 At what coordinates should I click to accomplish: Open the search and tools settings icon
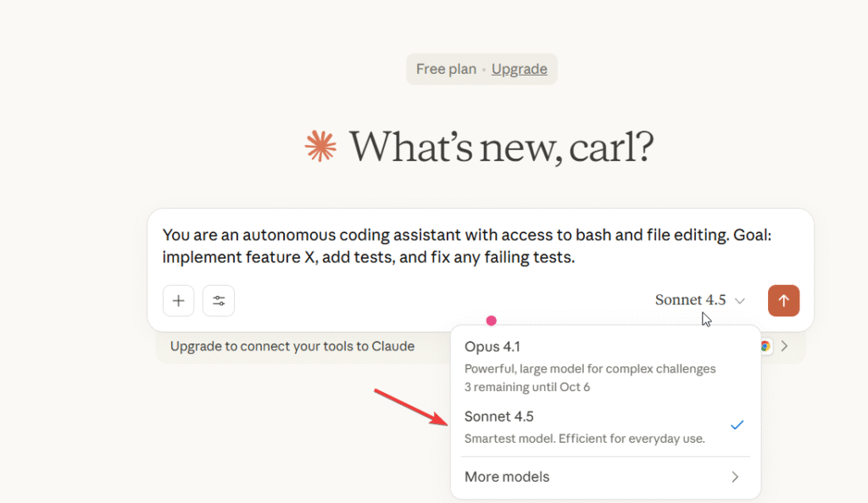tap(219, 300)
